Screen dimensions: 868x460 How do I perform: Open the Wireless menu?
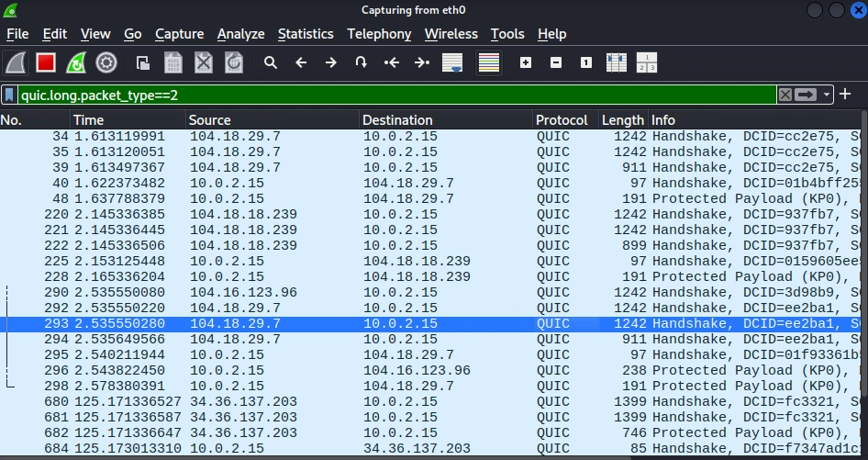(x=451, y=34)
